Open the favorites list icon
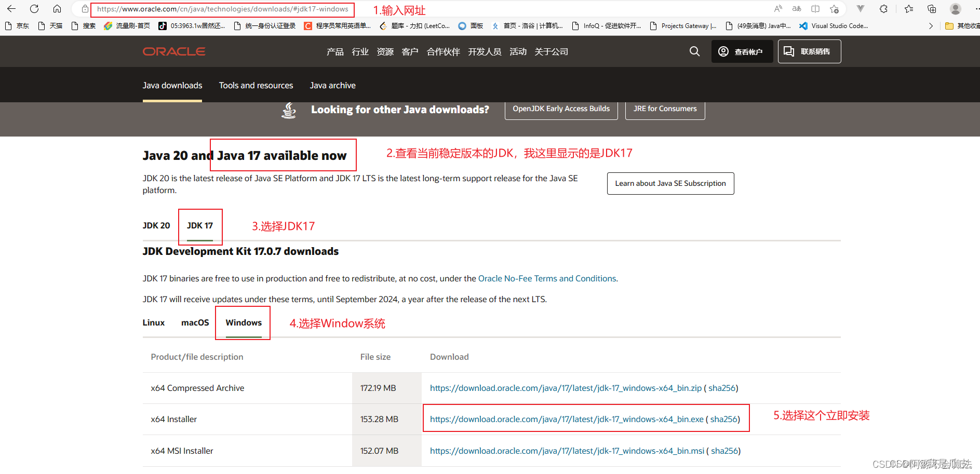Image resolution: width=980 pixels, height=474 pixels. [909, 9]
